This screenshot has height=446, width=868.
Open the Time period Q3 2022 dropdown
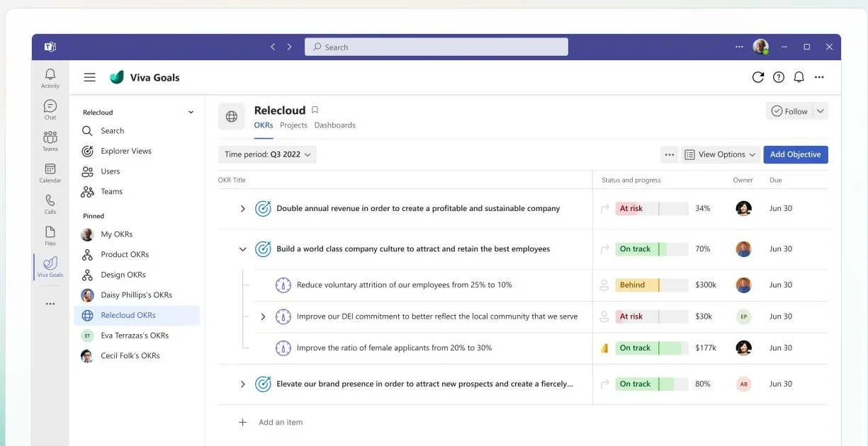click(x=267, y=154)
